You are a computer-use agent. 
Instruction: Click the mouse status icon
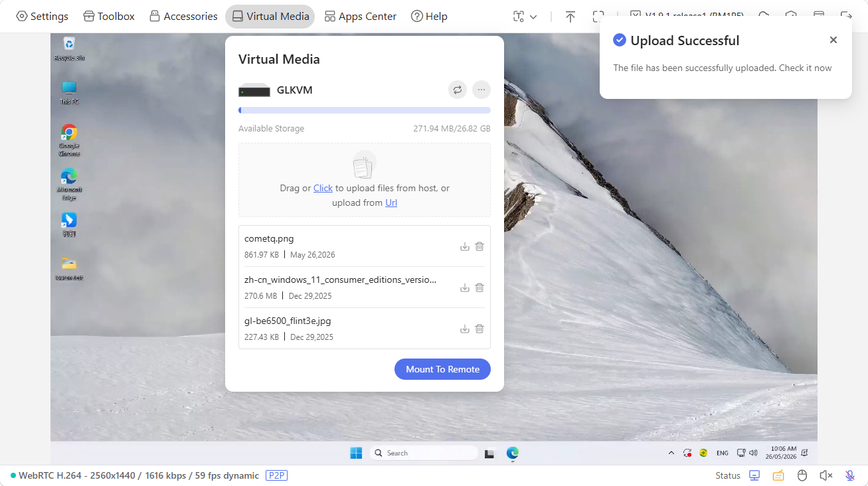(802, 475)
